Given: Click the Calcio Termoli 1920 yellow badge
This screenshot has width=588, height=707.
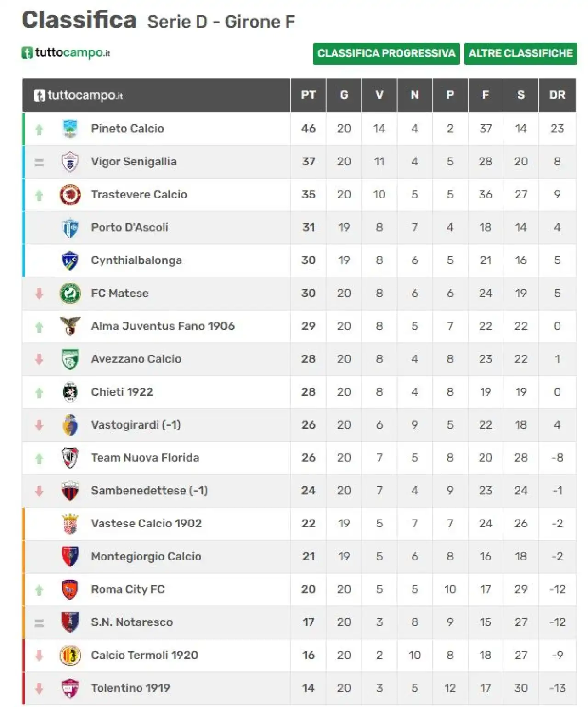Looking at the screenshot, I should (x=70, y=655).
